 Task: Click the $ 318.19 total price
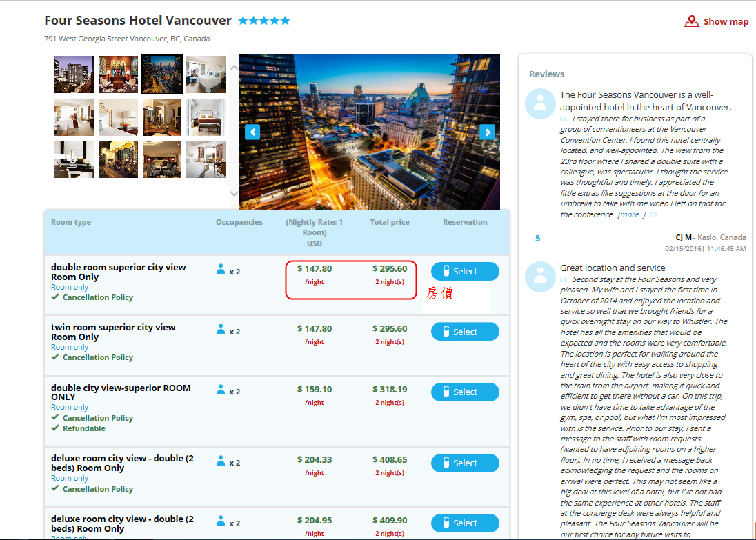[390, 389]
